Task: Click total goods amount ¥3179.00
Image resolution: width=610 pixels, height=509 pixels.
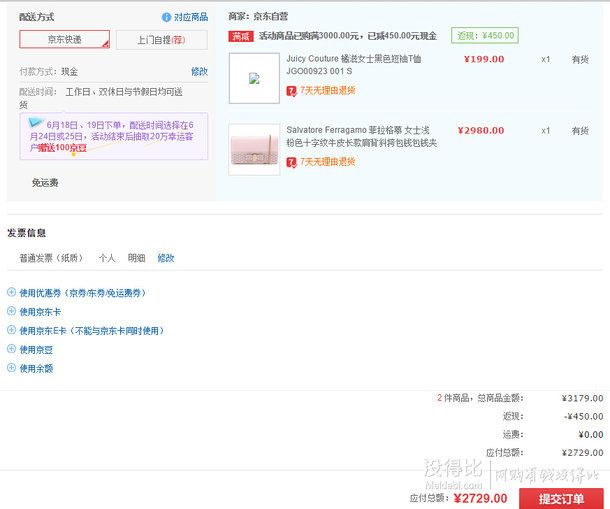Action: point(582,398)
